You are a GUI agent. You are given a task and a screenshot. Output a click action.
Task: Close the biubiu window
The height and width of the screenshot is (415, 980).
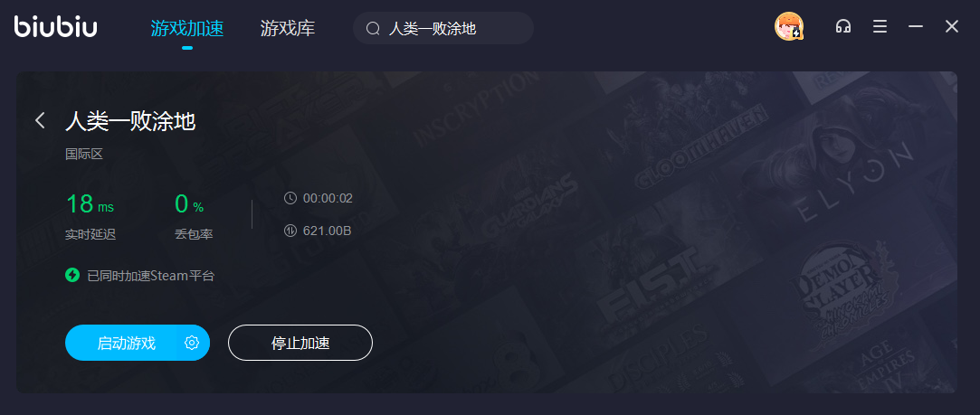951,27
